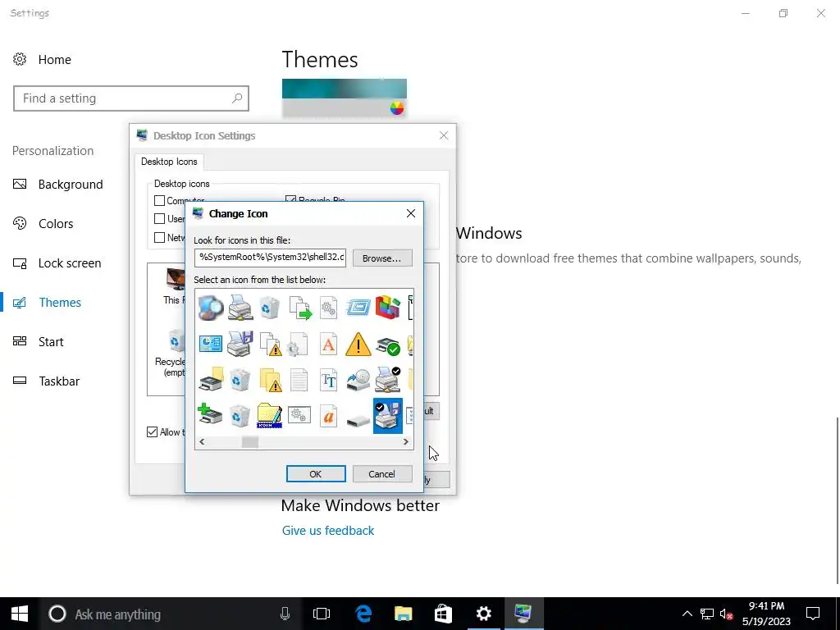Viewport: 840px width, 630px height.
Task: Open the Give us feedback link
Action: click(328, 531)
